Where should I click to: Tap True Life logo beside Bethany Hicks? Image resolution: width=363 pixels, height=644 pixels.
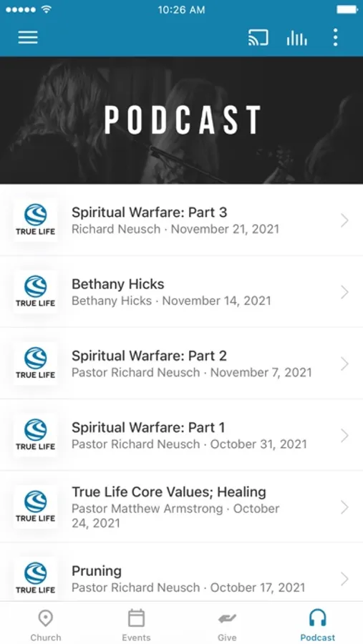(x=35, y=292)
